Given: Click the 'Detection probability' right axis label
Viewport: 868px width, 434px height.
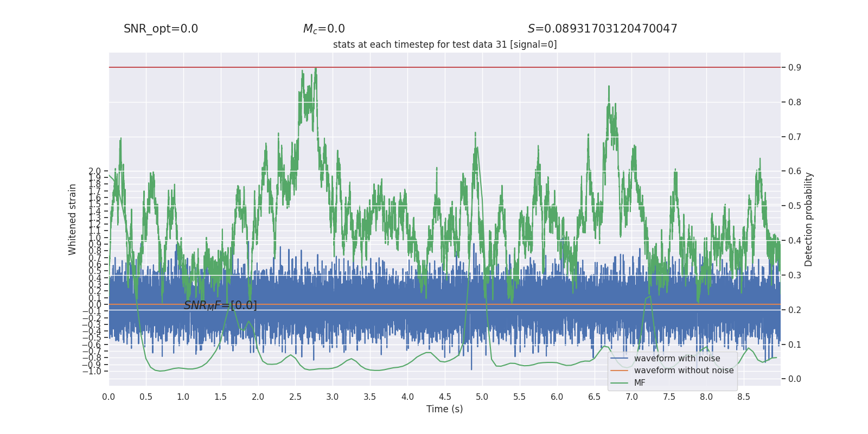Looking at the screenshot, I should coord(808,219).
